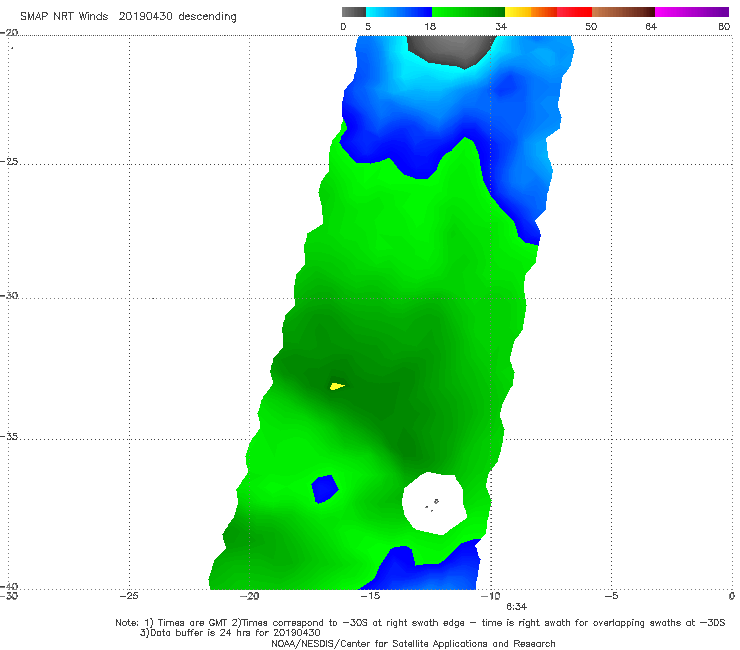740x650 pixels.
Task: Click the gray low-wind patch atop the swath
Action: tap(451, 50)
